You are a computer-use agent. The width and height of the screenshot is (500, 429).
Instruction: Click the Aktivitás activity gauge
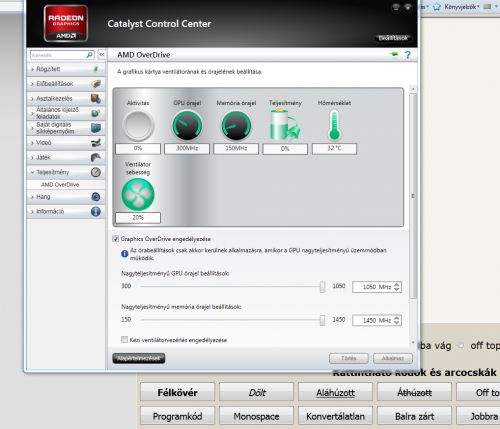138,125
